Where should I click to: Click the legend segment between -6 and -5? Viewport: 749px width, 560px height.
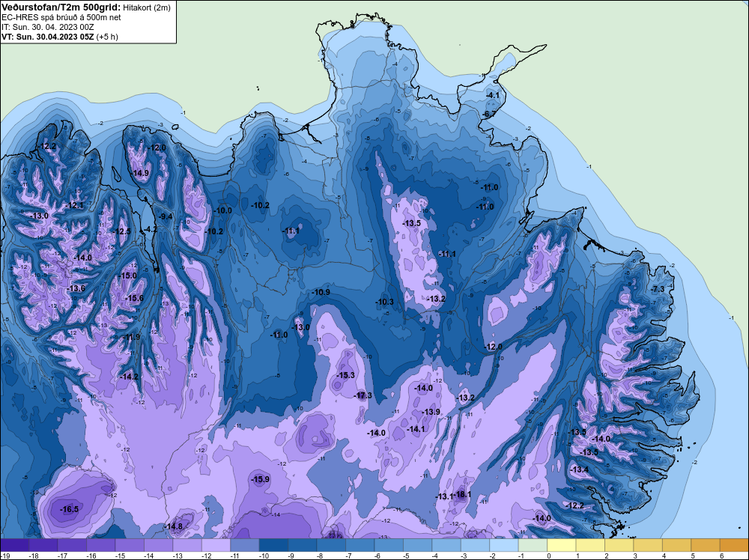389,545
